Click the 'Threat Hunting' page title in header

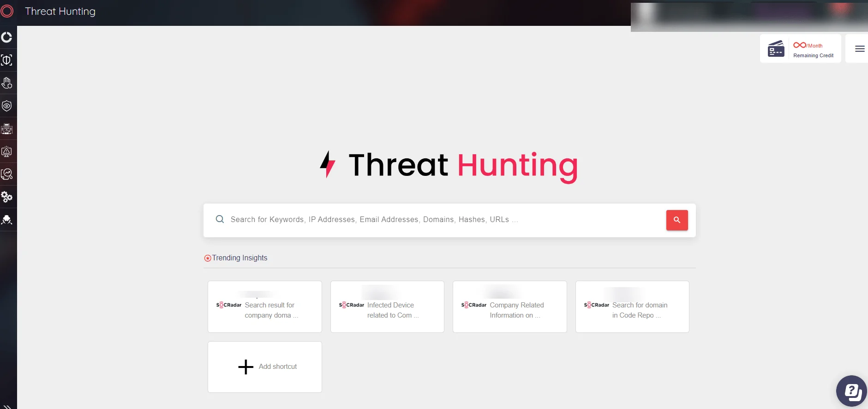point(60,11)
